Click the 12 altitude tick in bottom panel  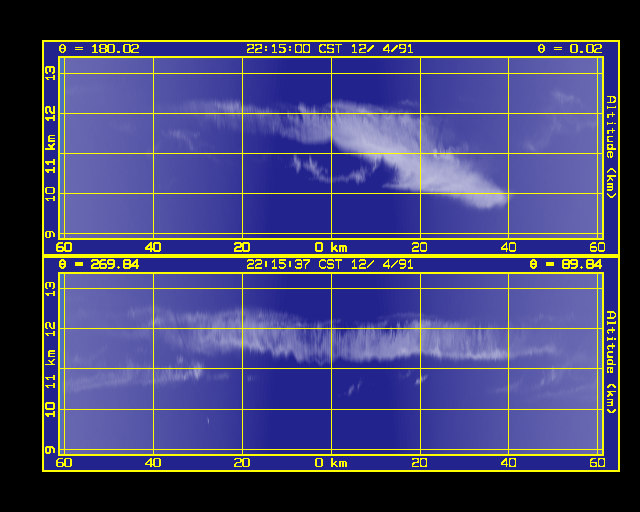pos(50,329)
